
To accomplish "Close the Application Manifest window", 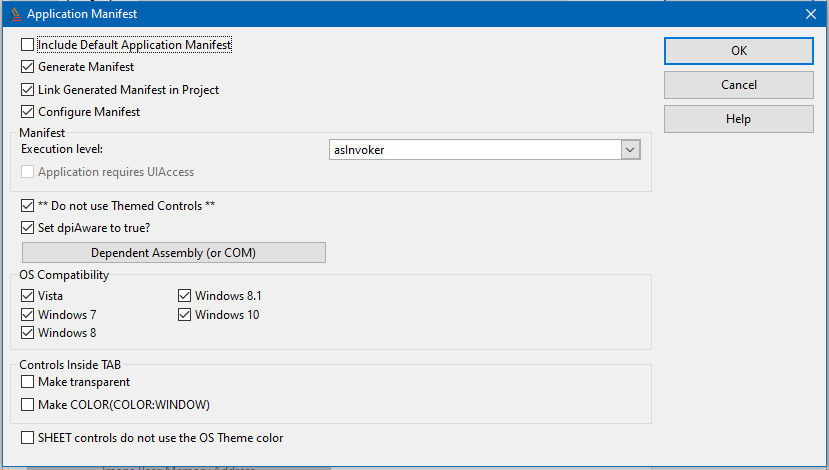I will tap(810, 14).
